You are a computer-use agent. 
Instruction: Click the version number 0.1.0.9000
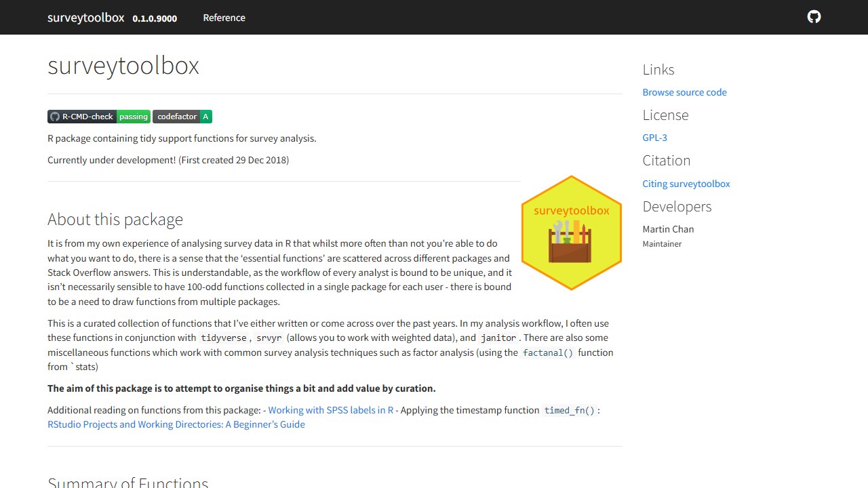[x=155, y=18]
